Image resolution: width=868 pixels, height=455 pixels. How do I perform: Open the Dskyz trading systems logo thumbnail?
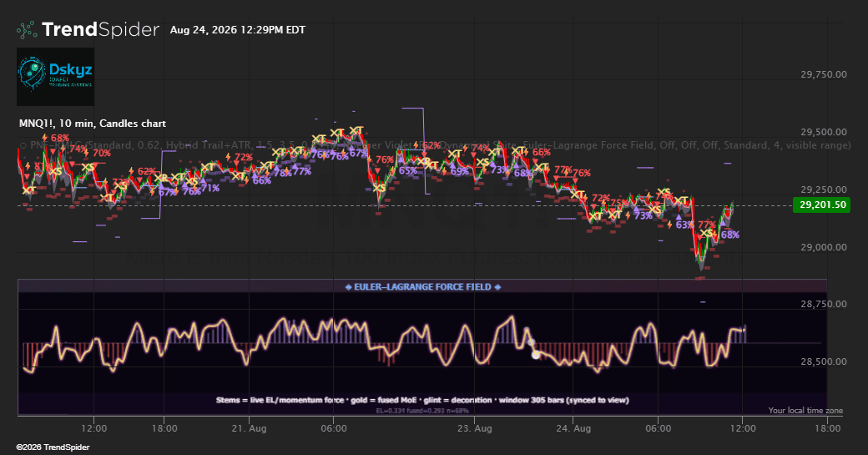coord(55,76)
